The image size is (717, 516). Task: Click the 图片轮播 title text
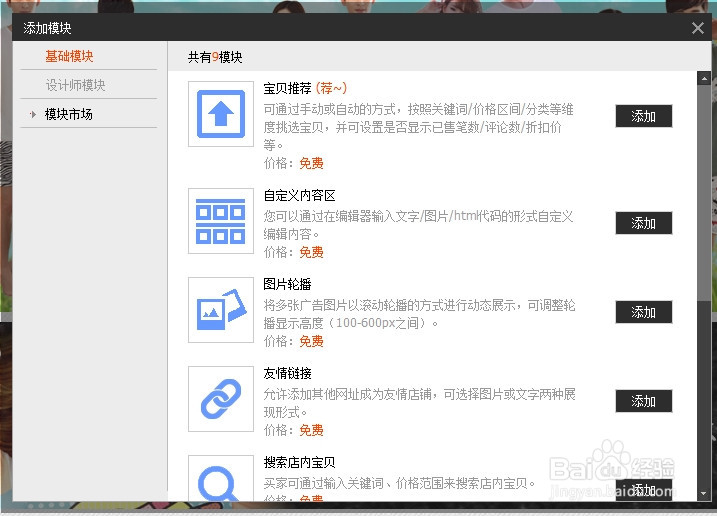pyautogui.click(x=287, y=284)
